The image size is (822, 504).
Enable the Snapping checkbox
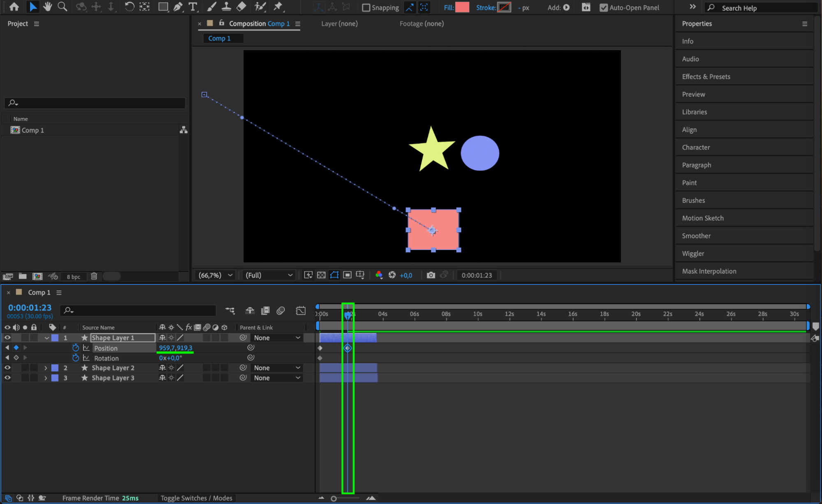point(366,7)
